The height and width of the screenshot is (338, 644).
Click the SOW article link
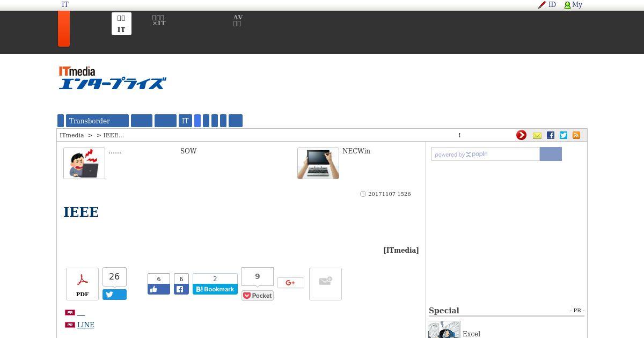(188, 151)
